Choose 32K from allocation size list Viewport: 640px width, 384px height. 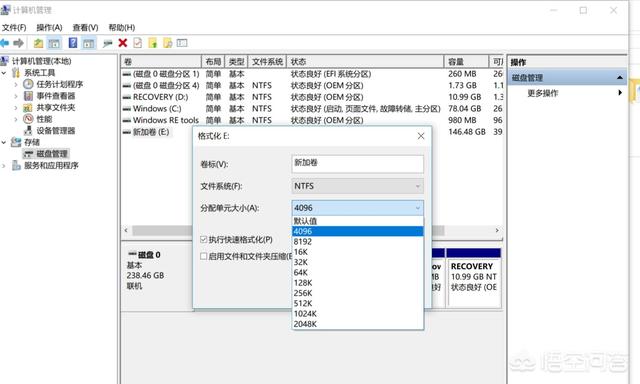358,262
